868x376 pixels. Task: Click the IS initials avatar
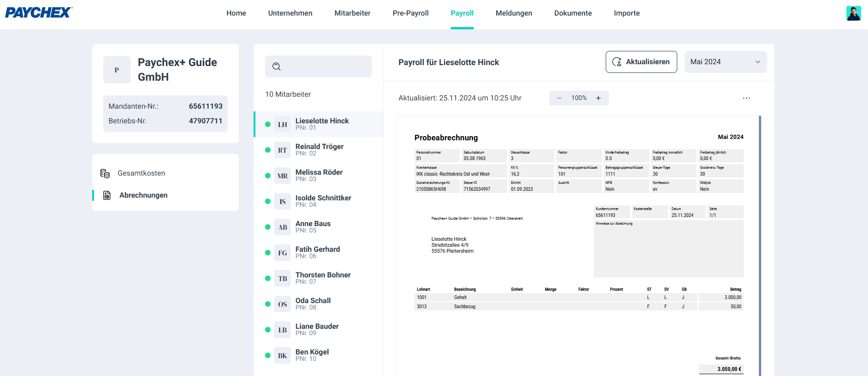coord(282,201)
